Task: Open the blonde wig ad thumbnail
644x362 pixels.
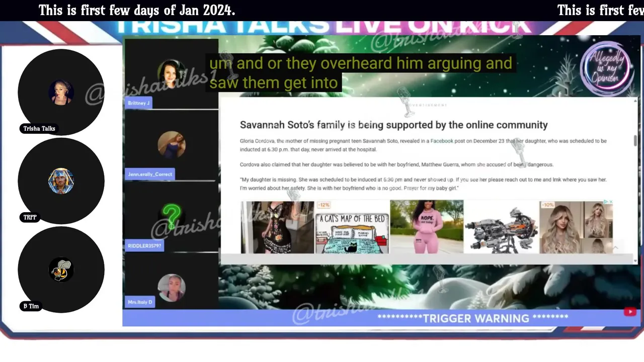Action: coord(576,227)
